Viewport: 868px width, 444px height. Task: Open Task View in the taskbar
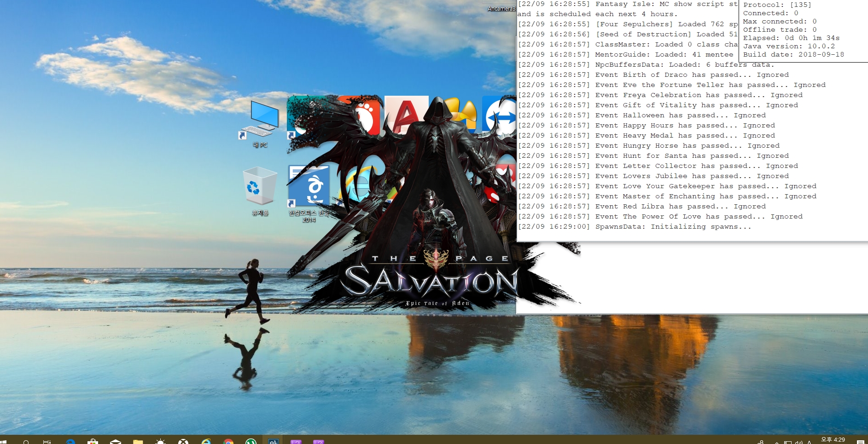point(47,442)
